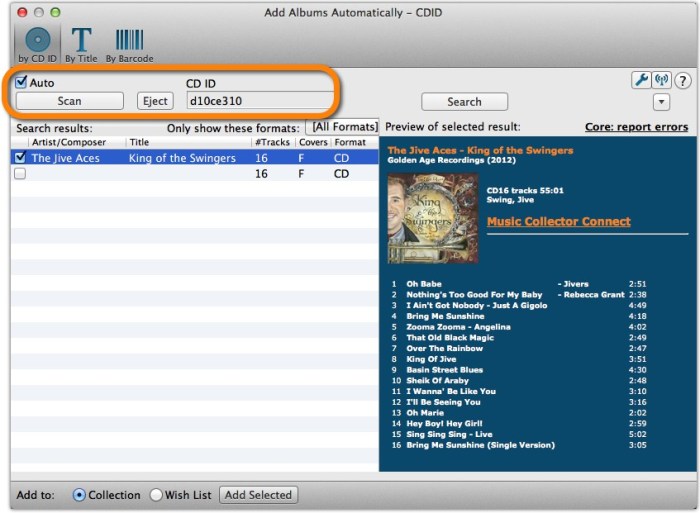Viewport: 700px width, 513px height.
Task: Click track 15 'Sing Sing Sing - Live'
Action: pyautogui.click(x=450, y=434)
